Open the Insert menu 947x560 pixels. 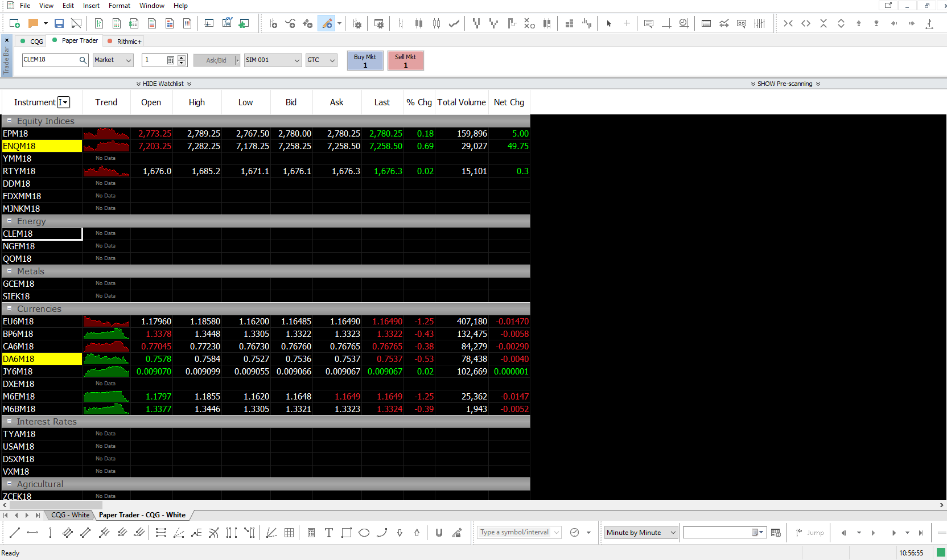click(91, 6)
